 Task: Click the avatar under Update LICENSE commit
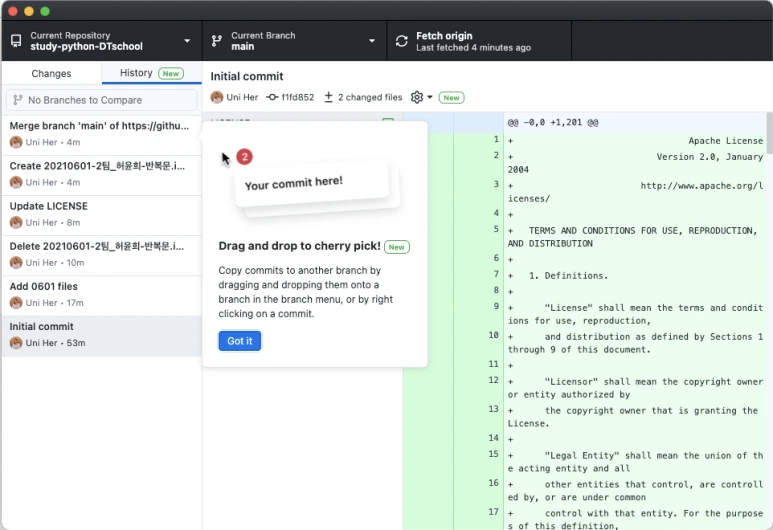[16, 223]
